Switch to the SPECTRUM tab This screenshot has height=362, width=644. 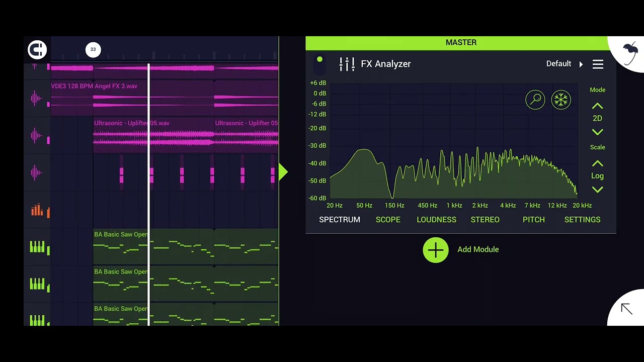(340, 220)
